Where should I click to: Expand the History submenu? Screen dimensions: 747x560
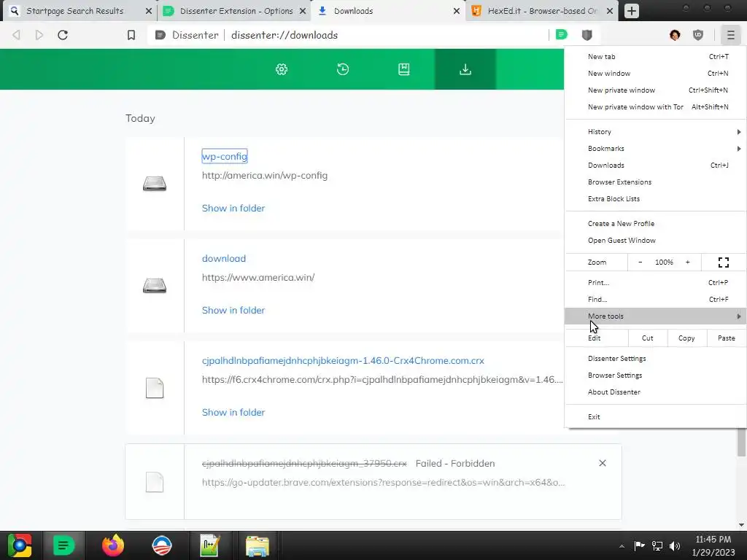(x=656, y=132)
